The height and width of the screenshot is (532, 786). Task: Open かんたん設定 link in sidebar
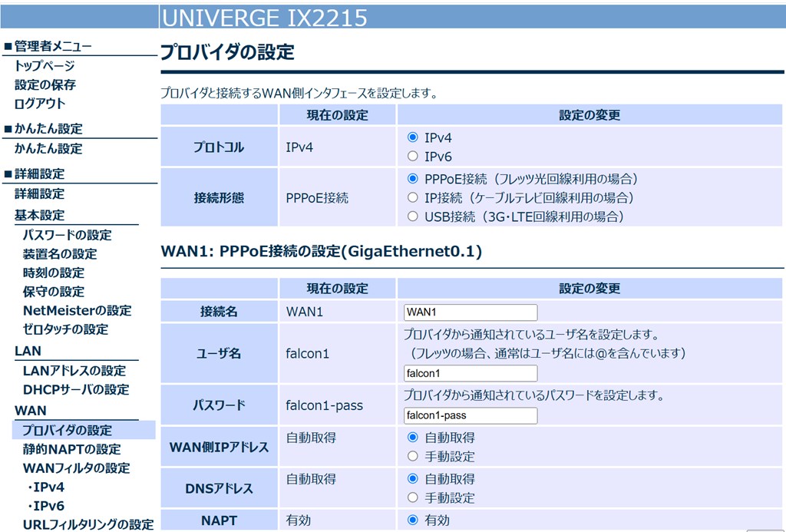pyautogui.click(x=48, y=148)
